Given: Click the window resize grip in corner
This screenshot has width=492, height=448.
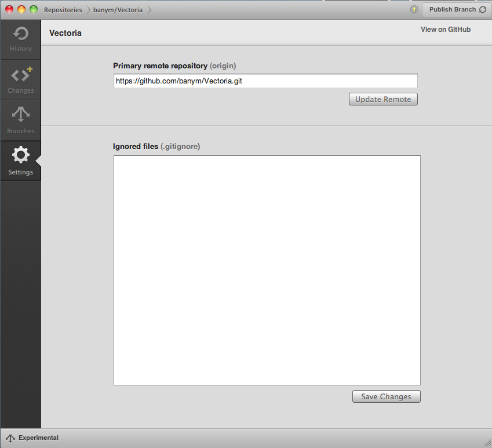Looking at the screenshot, I should [x=487, y=443].
